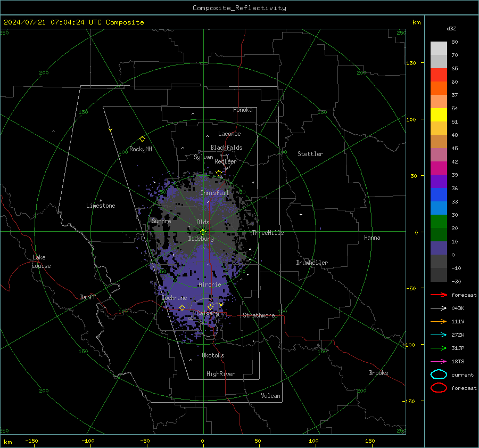This screenshot has height=448, width=479.
Task: Click the Calgary label
Action: (208, 313)
